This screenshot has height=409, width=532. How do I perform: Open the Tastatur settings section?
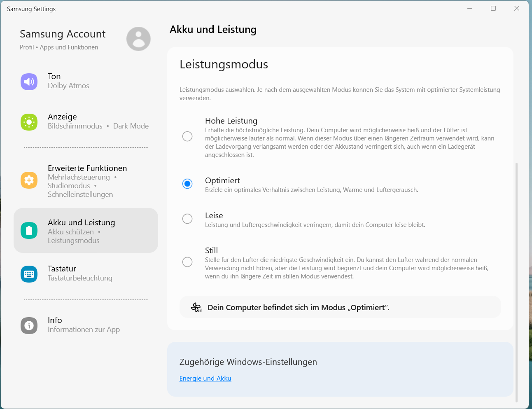tap(86, 273)
